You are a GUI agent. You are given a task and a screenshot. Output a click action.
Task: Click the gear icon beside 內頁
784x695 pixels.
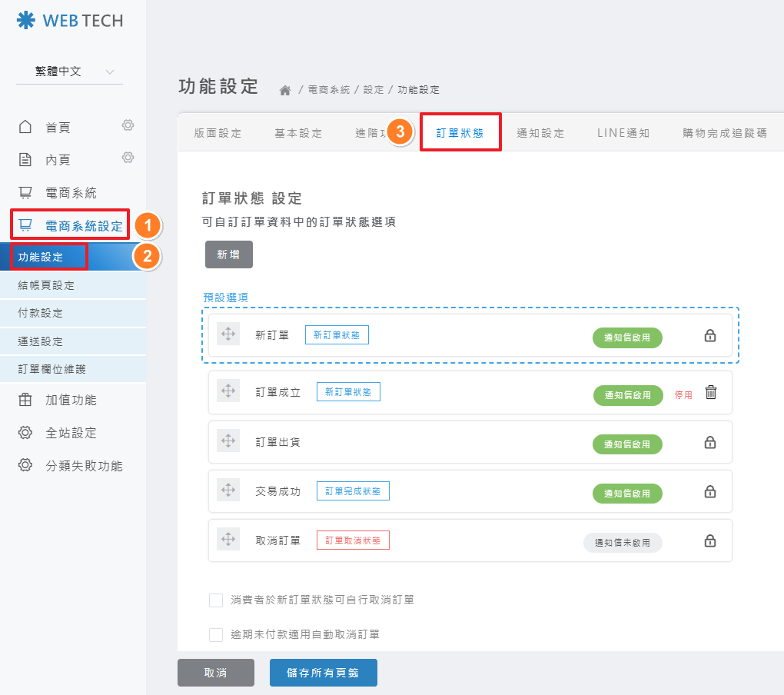(128, 158)
